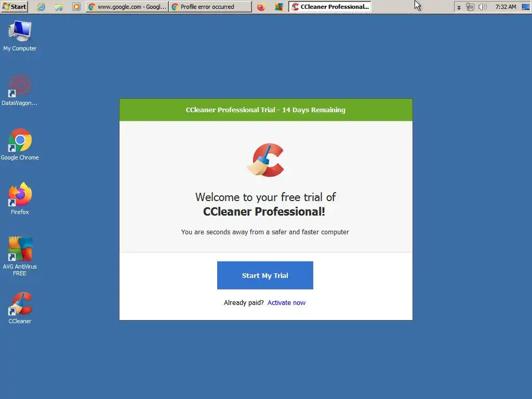Expand hidden system tray icons chevron
This screenshot has height=399, width=532.
459,7
